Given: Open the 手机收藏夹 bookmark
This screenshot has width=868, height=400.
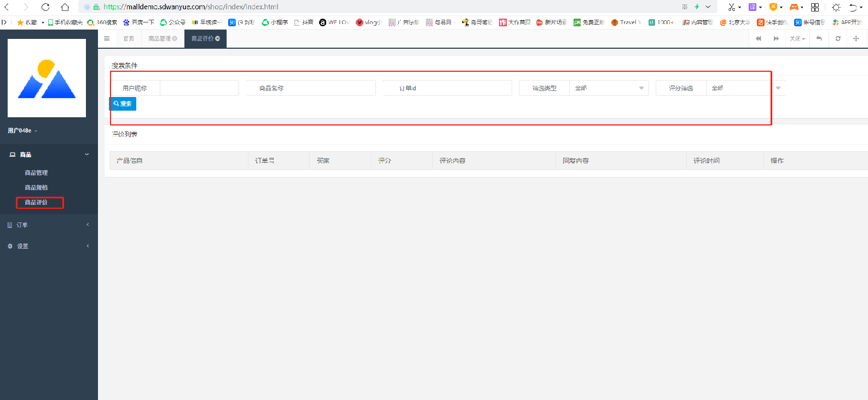Looking at the screenshot, I should 65,22.
